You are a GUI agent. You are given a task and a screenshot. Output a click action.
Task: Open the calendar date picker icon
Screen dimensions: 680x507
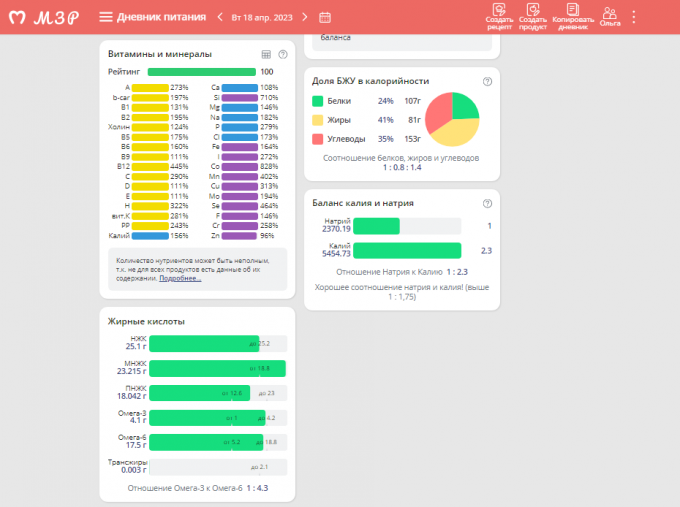point(325,17)
